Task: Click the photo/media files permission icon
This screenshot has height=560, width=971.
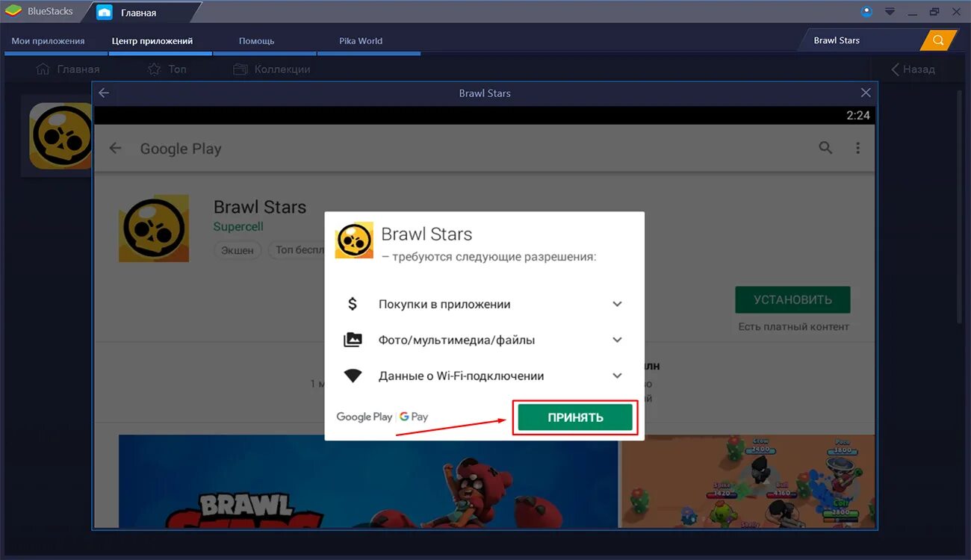Action: [x=353, y=340]
